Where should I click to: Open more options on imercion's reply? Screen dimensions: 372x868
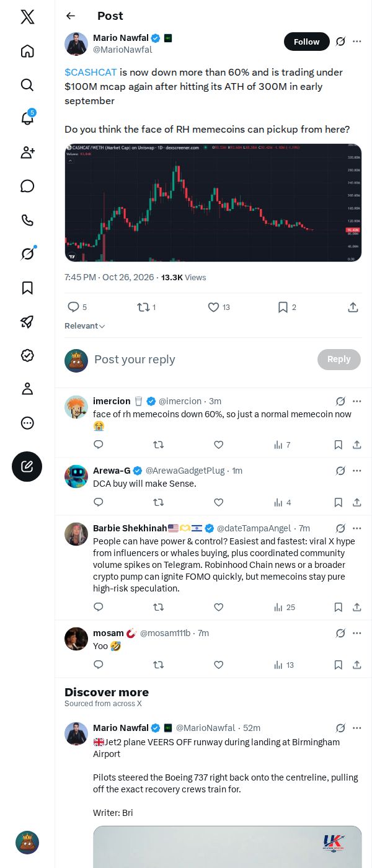pos(357,401)
